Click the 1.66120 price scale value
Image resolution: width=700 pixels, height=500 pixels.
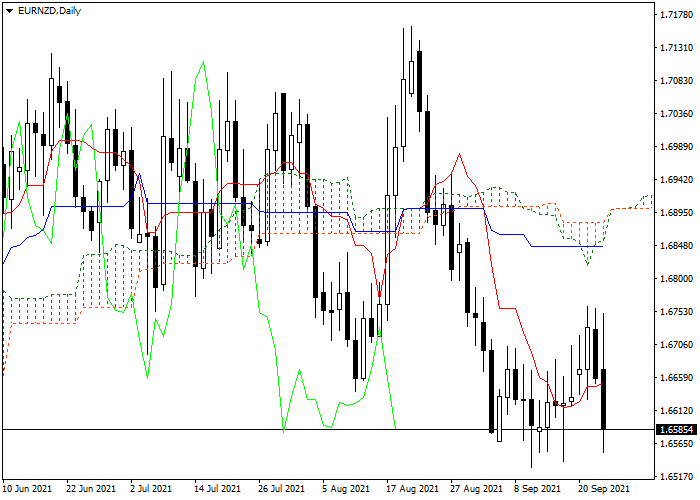(x=676, y=411)
